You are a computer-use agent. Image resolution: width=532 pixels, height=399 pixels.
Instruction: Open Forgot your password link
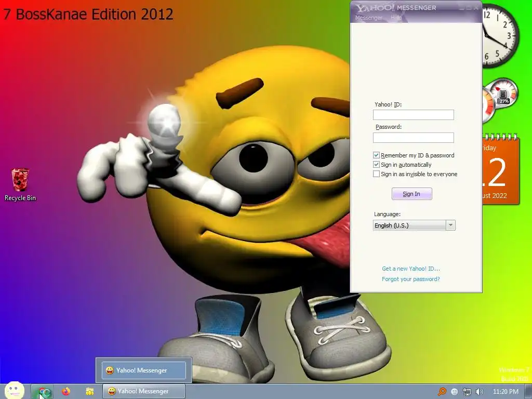411,279
